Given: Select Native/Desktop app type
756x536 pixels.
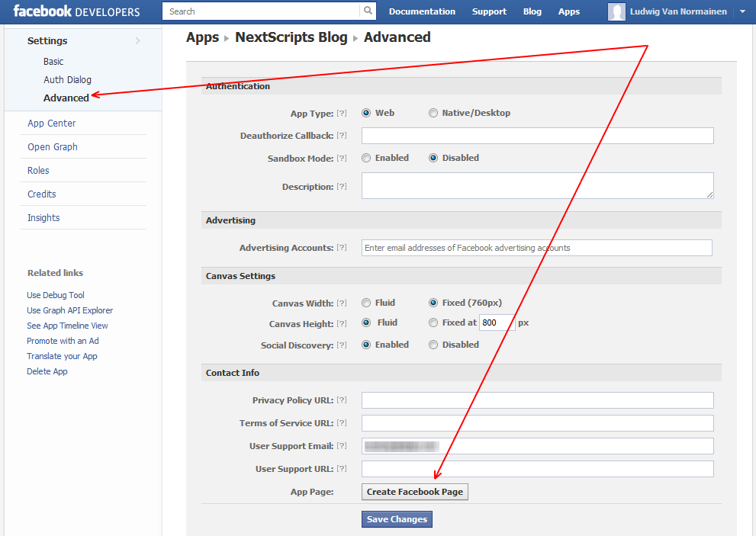Looking at the screenshot, I should [x=433, y=113].
